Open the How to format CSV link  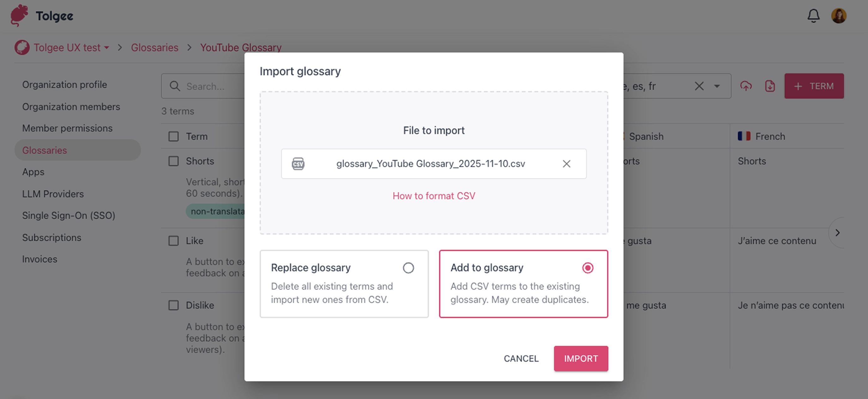pyautogui.click(x=434, y=196)
